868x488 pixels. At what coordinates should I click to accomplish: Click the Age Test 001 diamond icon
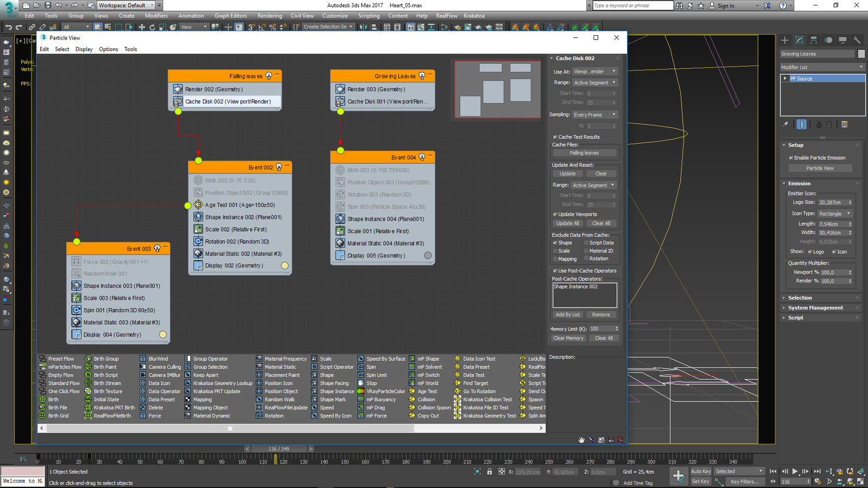pyautogui.click(x=198, y=205)
